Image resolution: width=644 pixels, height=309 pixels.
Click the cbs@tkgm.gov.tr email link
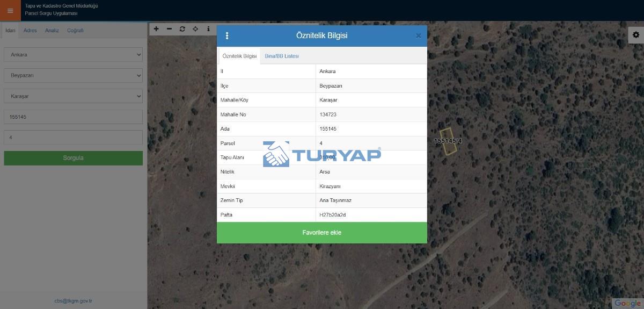(x=73, y=301)
